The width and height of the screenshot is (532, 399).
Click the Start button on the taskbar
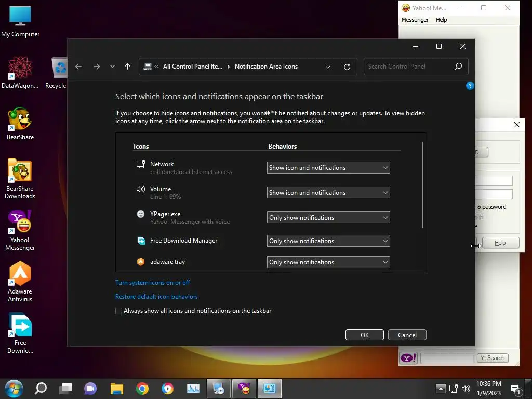pos(14,389)
